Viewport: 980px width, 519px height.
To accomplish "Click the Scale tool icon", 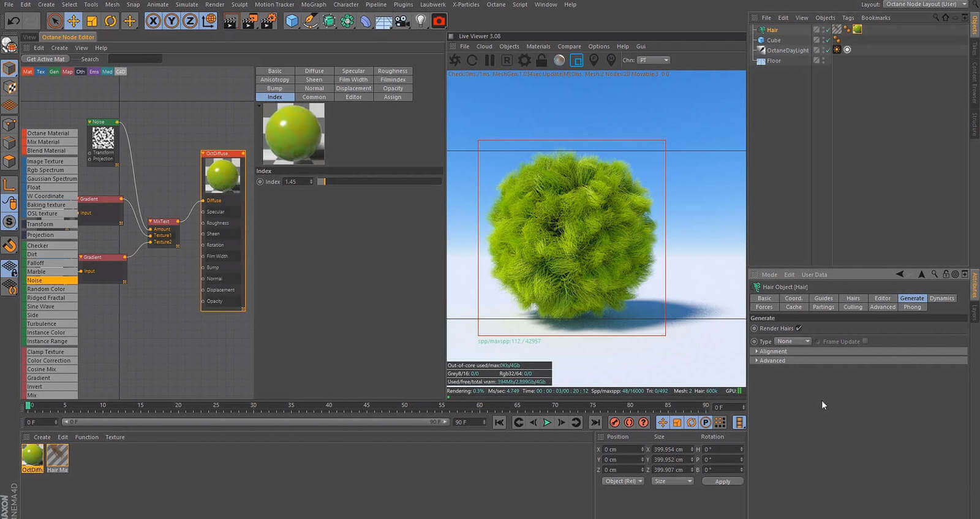I will point(92,21).
